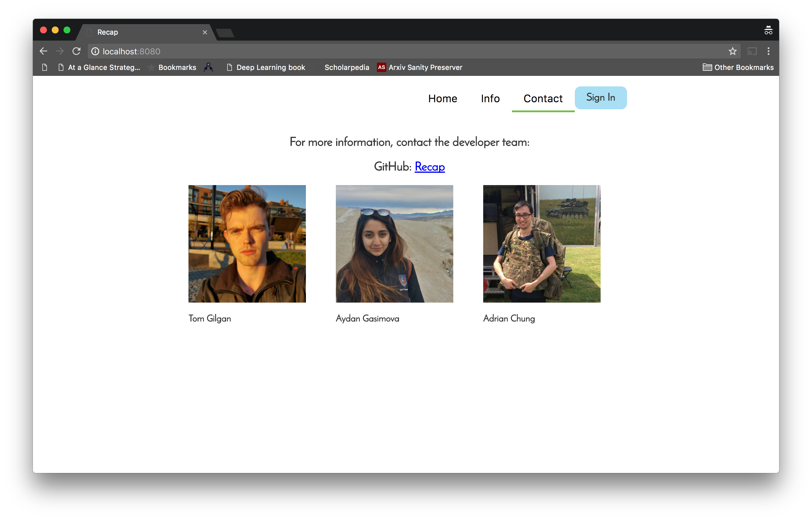
Task: Click the site information icon
Action: pos(95,51)
